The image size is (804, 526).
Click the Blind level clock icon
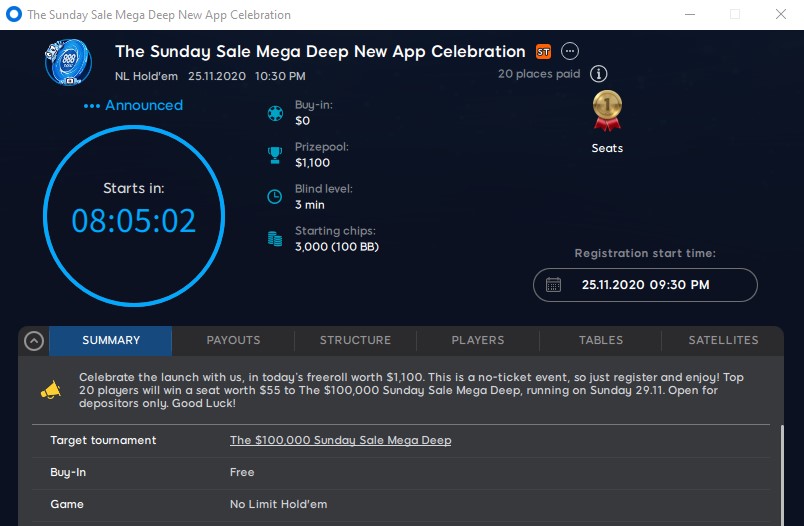(274, 197)
